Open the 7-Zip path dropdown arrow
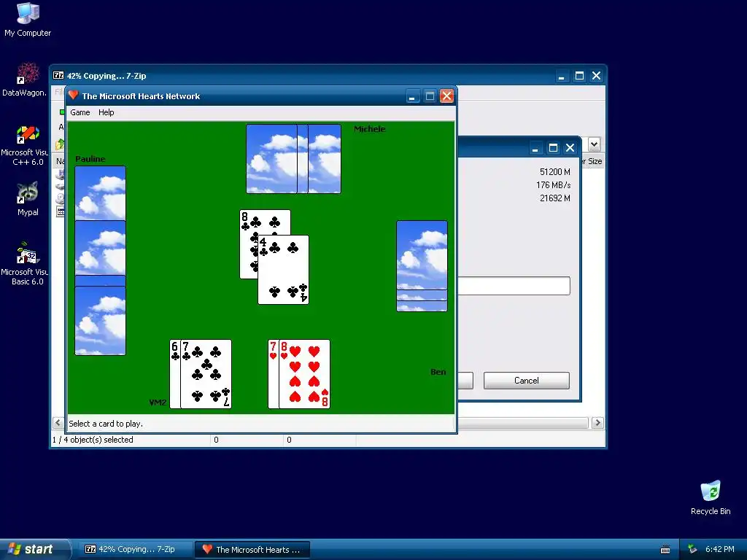 594,144
